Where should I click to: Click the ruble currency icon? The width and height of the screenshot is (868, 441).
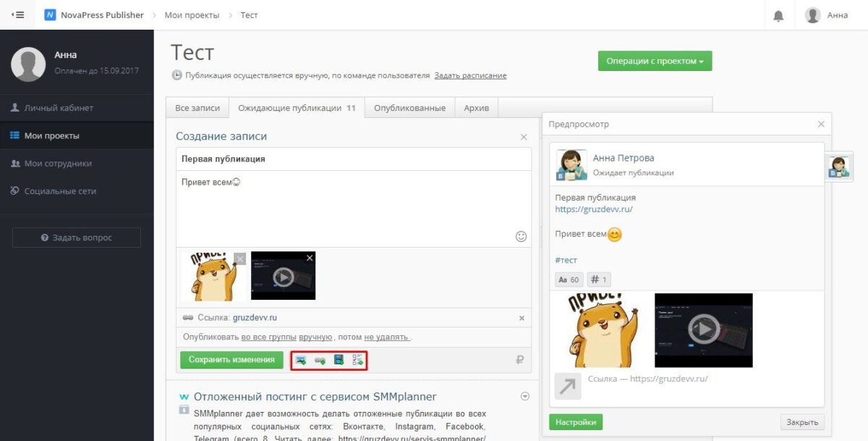519,360
